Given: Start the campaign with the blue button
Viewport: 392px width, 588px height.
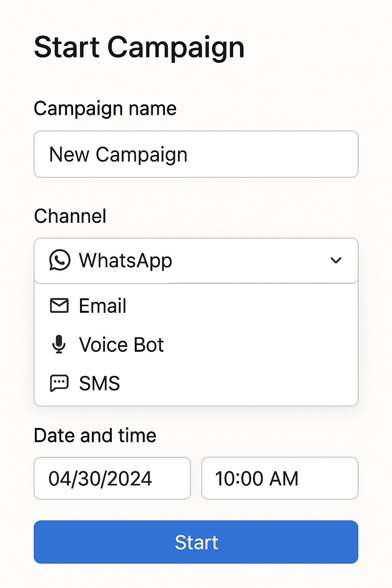Looking at the screenshot, I should coord(196,542).
